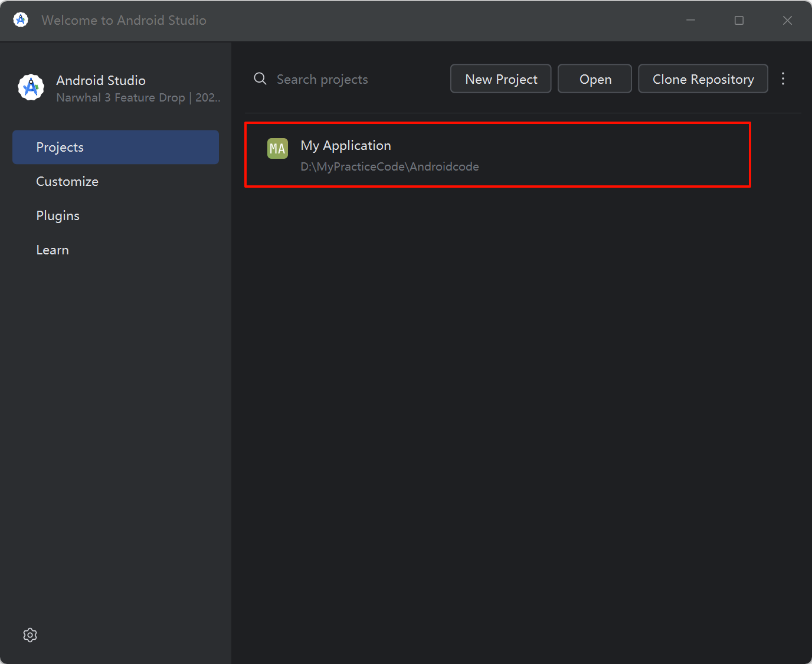This screenshot has height=664, width=812.
Task: Click the Android Studio name in sidebar
Action: pos(101,80)
